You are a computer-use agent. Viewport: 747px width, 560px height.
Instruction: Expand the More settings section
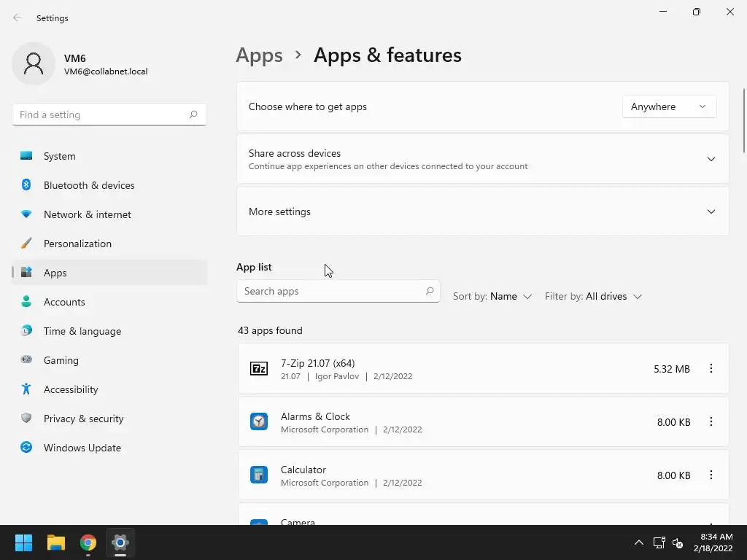(711, 211)
